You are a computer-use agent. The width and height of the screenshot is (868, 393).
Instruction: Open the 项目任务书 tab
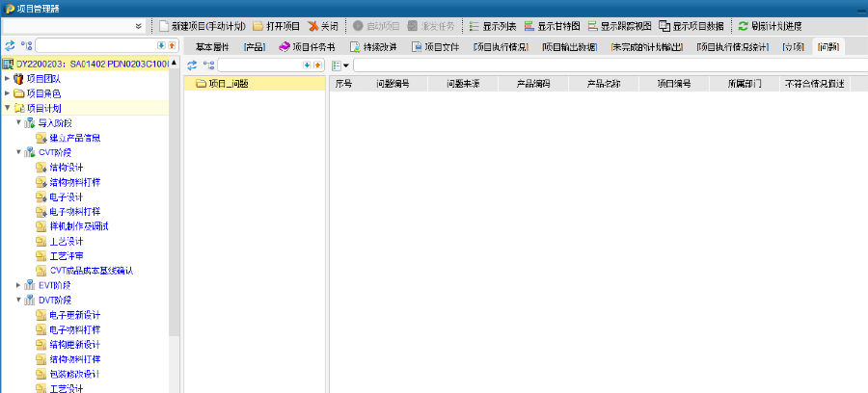tap(308, 47)
